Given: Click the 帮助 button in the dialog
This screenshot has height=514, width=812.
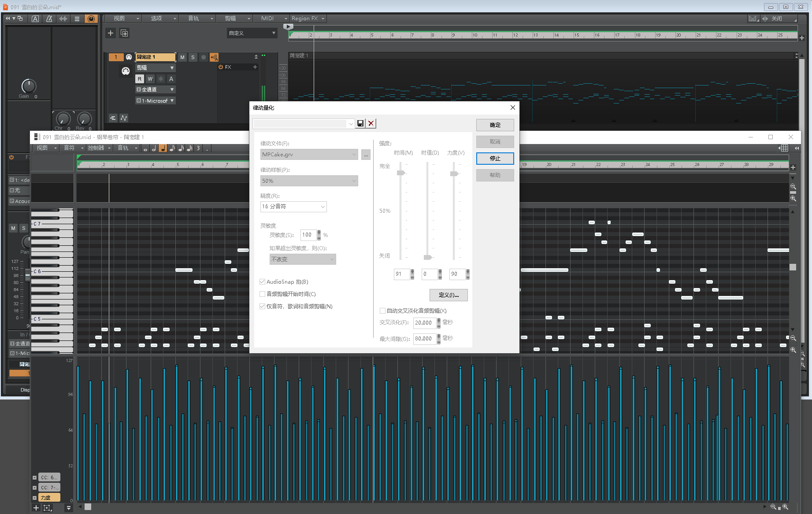Looking at the screenshot, I should (495, 175).
